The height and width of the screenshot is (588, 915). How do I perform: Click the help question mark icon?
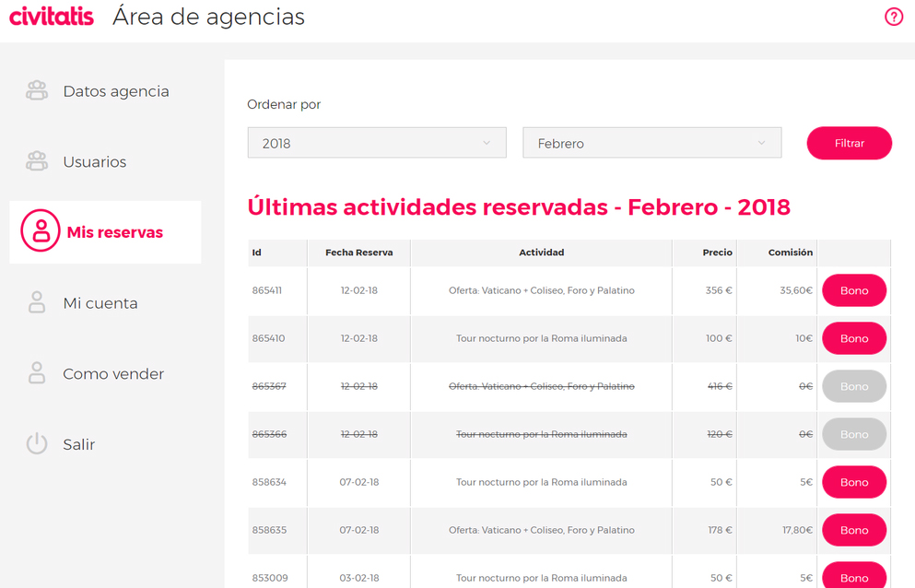(x=893, y=17)
